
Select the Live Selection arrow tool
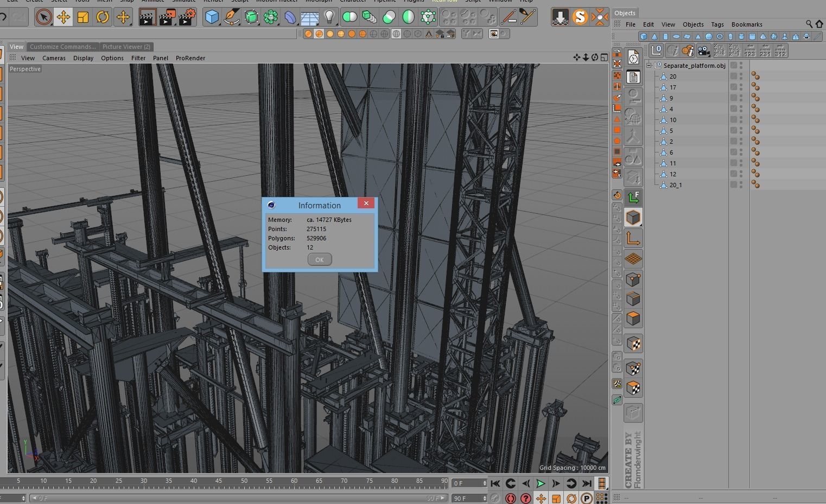tap(43, 17)
